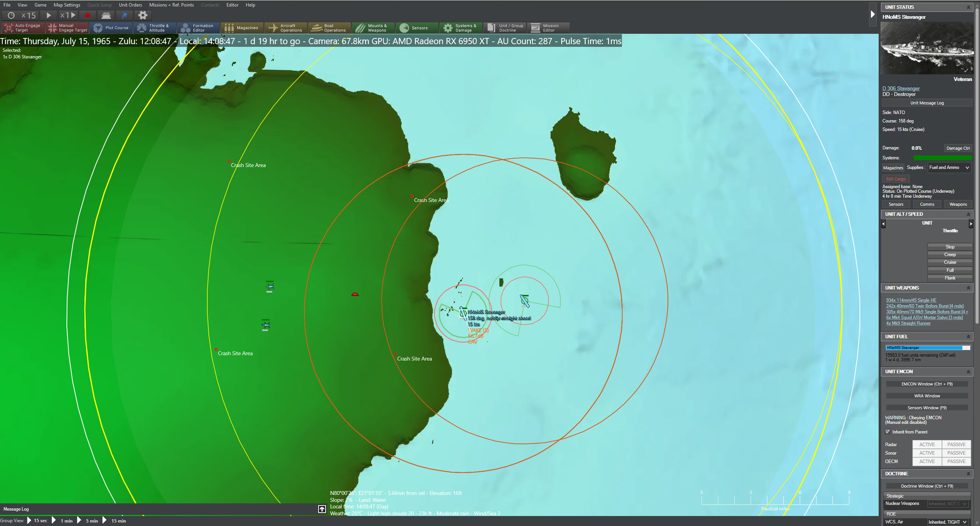This screenshot has width=980, height=526.
Task: Open the WCS Air ROE dropdown
Action: click(947, 522)
